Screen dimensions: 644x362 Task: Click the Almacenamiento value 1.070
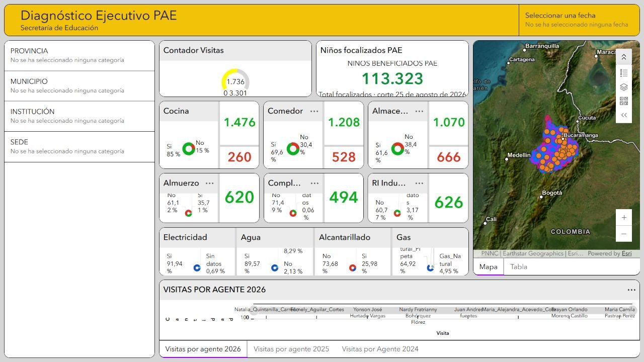click(x=449, y=122)
